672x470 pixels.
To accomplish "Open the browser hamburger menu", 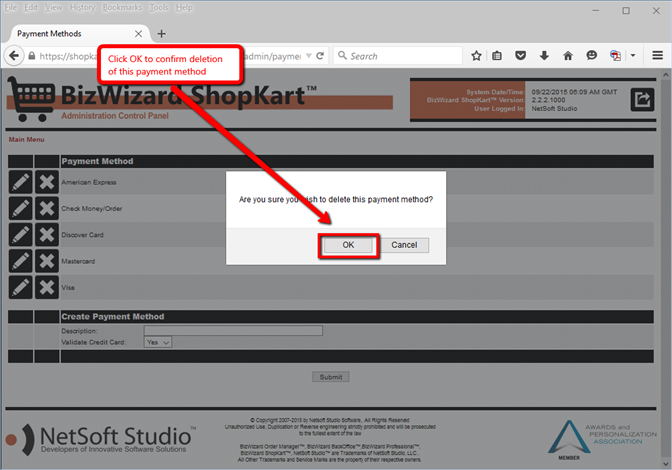I will pos(657,56).
